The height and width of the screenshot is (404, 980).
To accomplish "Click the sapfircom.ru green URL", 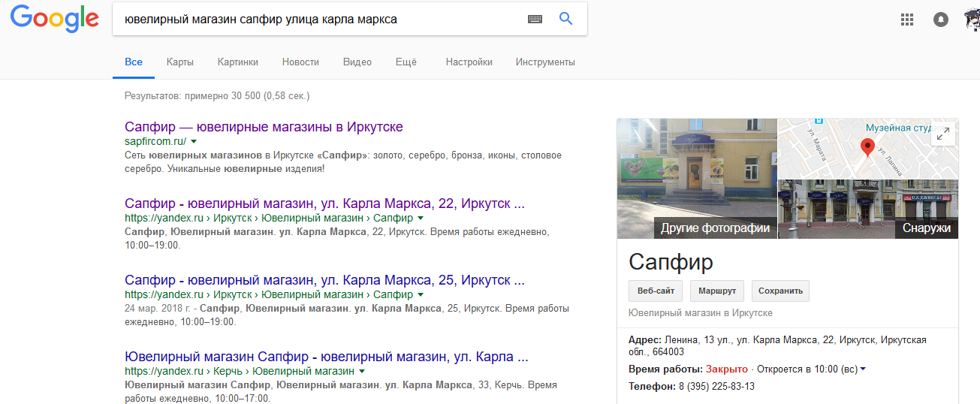I will point(155,141).
